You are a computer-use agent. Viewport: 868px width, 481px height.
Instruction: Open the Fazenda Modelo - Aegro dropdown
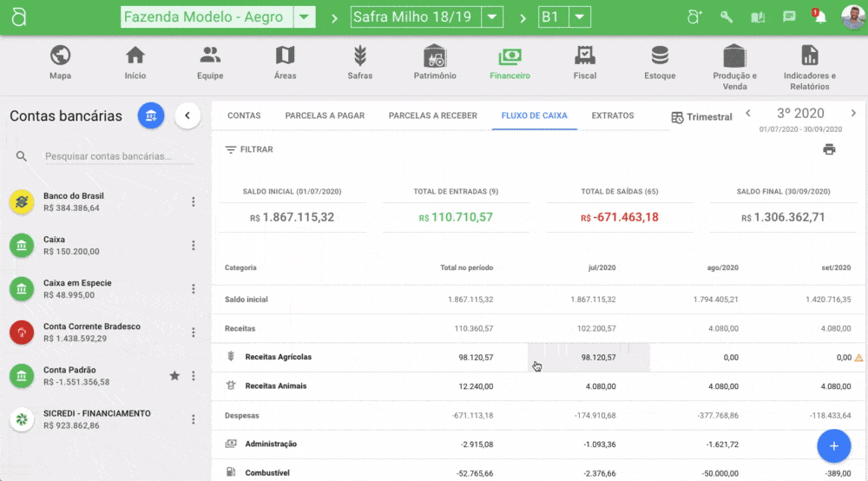[305, 17]
